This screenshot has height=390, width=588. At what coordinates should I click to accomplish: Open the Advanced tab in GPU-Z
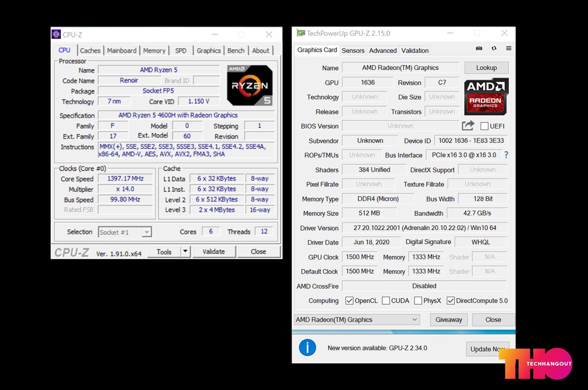(383, 51)
